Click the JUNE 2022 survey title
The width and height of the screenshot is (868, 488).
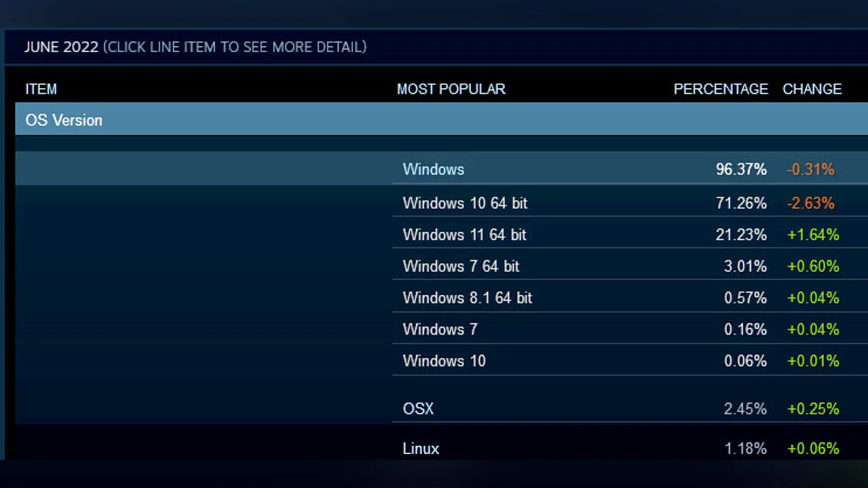pyautogui.click(x=61, y=47)
